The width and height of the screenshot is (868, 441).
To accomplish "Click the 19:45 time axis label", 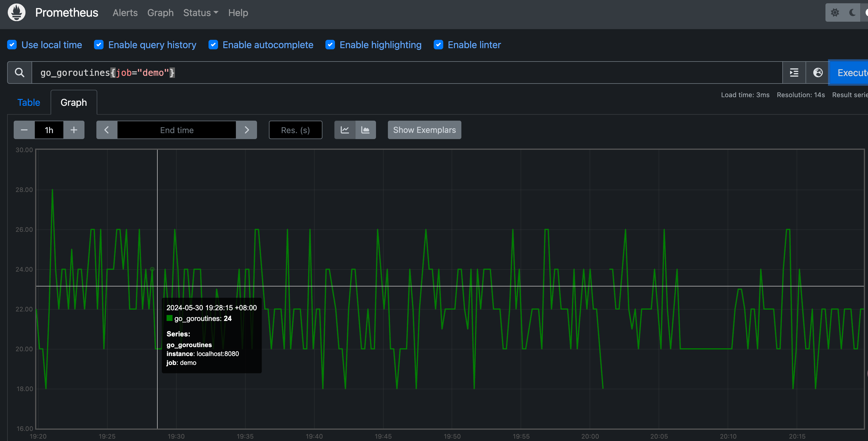I will tap(383, 436).
